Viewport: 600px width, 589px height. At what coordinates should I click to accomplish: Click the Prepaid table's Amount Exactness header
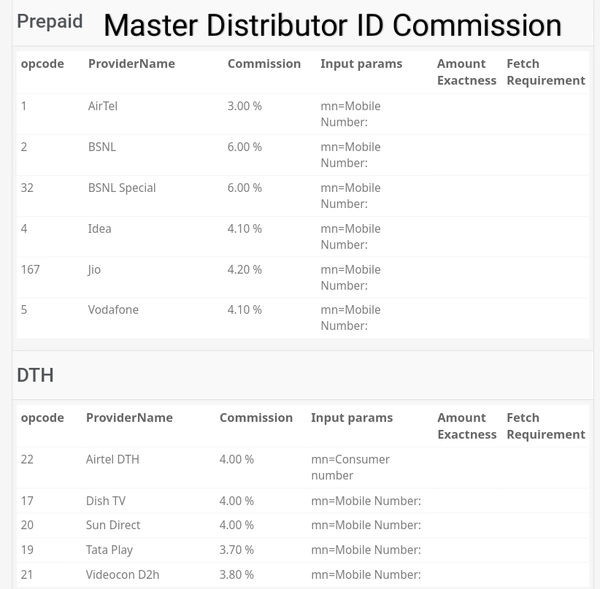(466, 72)
